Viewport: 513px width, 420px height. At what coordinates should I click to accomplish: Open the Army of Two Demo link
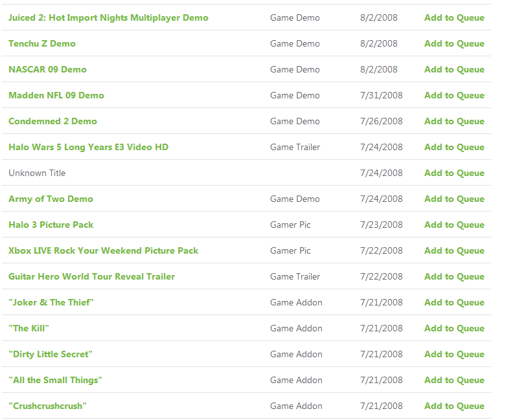click(x=51, y=199)
